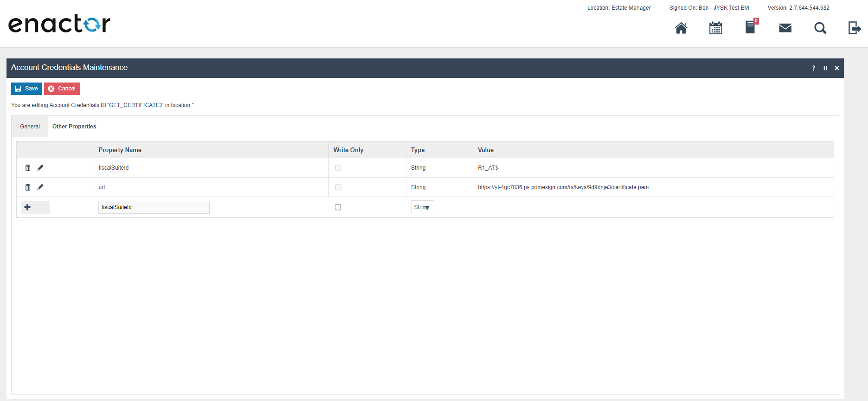Viewport: 868px width, 401px height.
Task: Edit the url property row
Action: 40,187
